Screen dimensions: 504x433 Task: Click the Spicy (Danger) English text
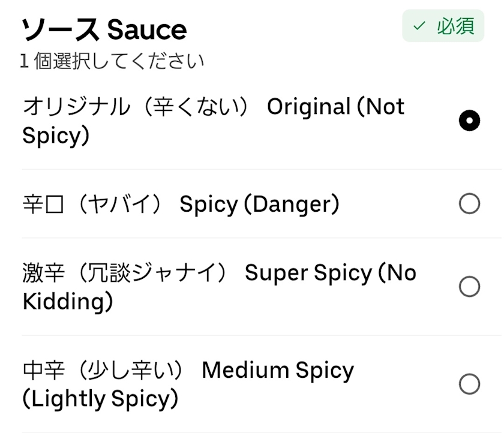[x=259, y=205]
